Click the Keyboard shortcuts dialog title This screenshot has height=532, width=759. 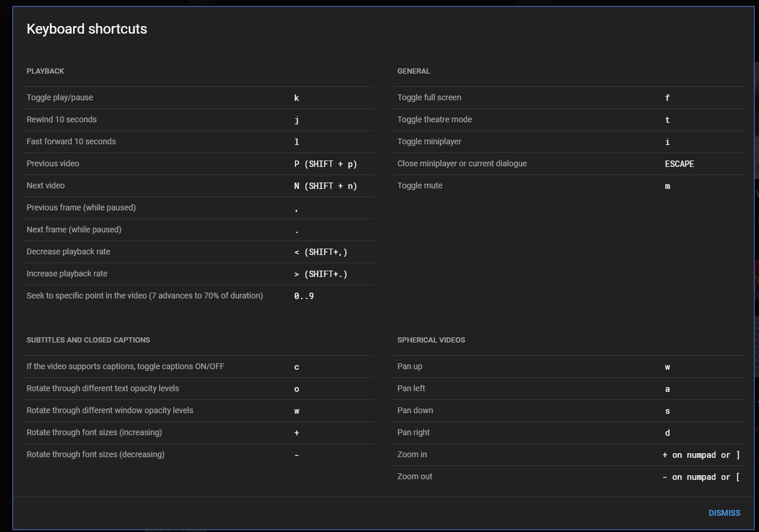pyautogui.click(x=87, y=29)
